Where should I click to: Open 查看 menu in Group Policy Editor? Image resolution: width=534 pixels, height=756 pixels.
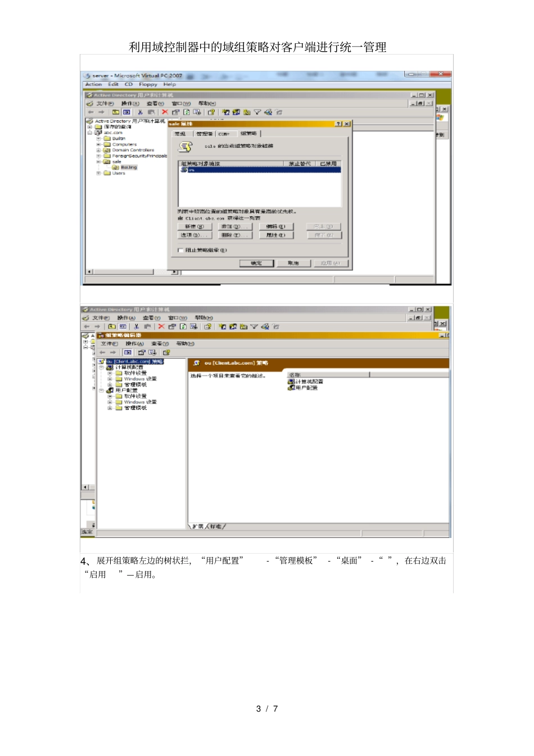160,343
